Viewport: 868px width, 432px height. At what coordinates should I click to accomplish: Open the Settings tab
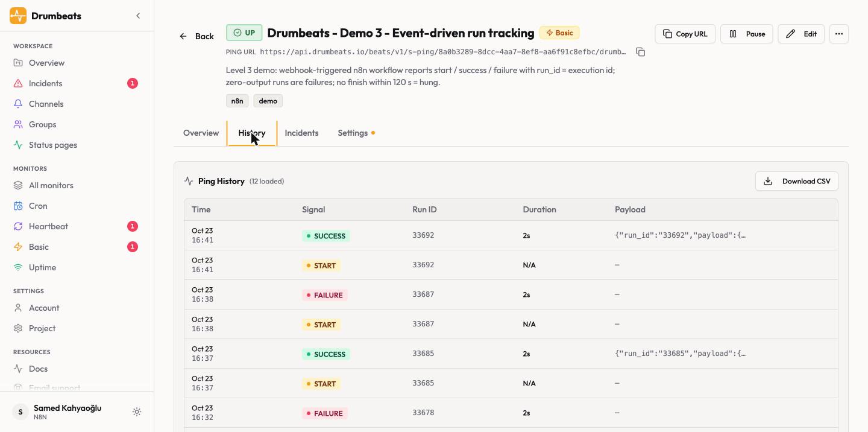coord(356,133)
